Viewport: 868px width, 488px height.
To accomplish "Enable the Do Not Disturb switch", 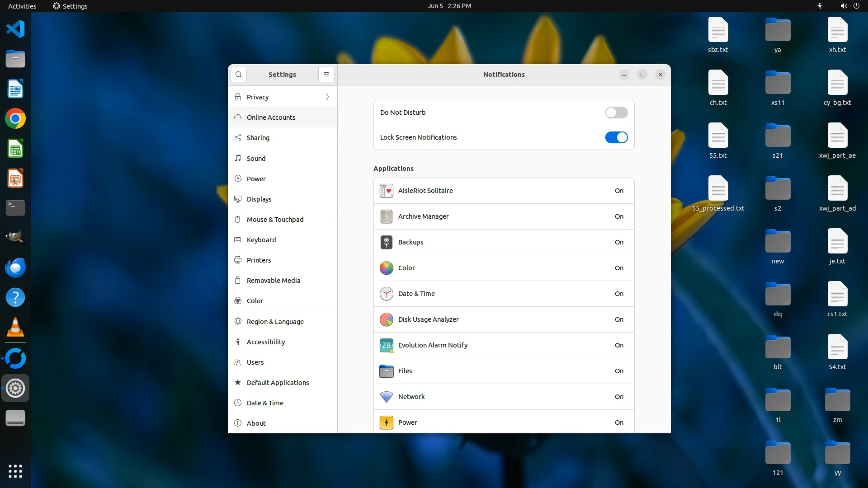I will [x=616, y=113].
